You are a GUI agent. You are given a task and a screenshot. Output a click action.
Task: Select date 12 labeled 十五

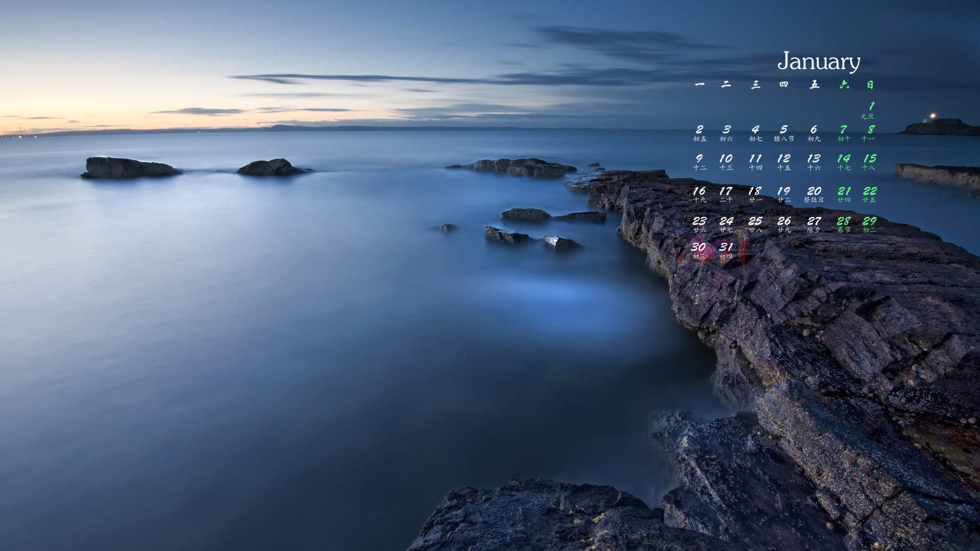pyautogui.click(x=784, y=162)
